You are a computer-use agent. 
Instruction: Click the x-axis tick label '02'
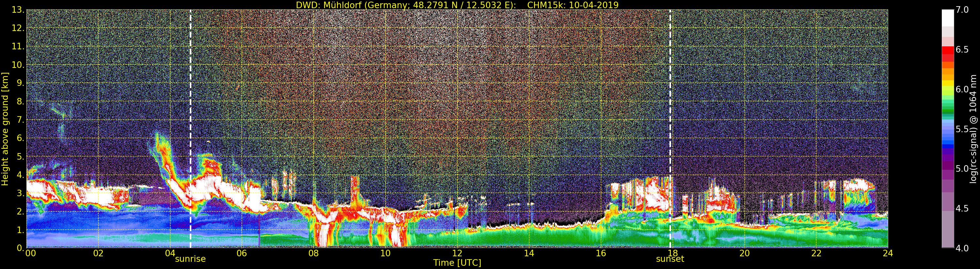[x=98, y=253]
